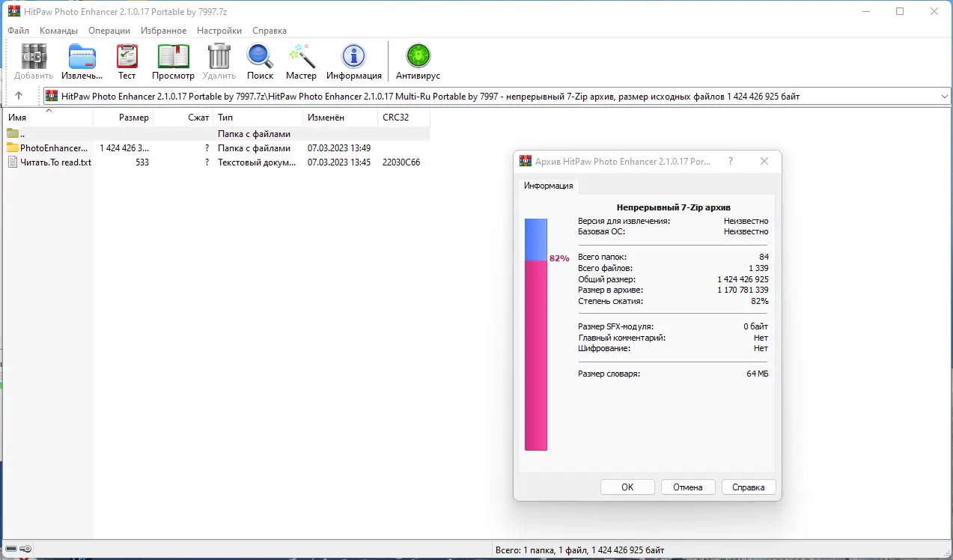Go up one folder level arrow
This screenshot has width=953, height=560.
[x=19, y=96]
